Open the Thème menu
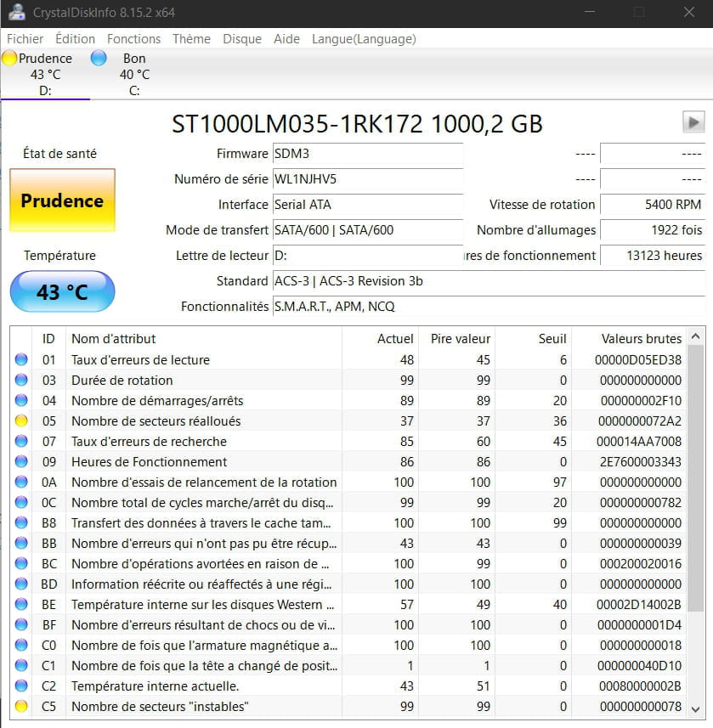Image resolution: width=713 pixels, height=728 pixels. pyautogui.click(x=191, y=39)
